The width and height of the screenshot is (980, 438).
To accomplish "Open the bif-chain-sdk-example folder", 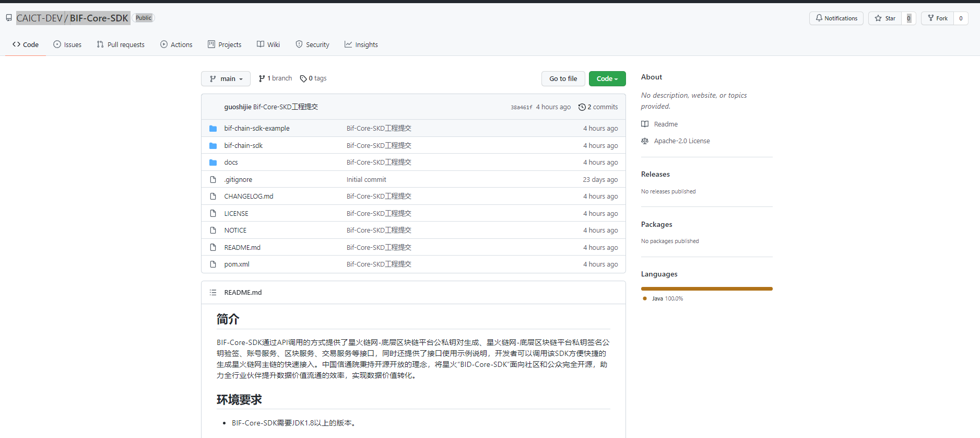I will 257,129.
